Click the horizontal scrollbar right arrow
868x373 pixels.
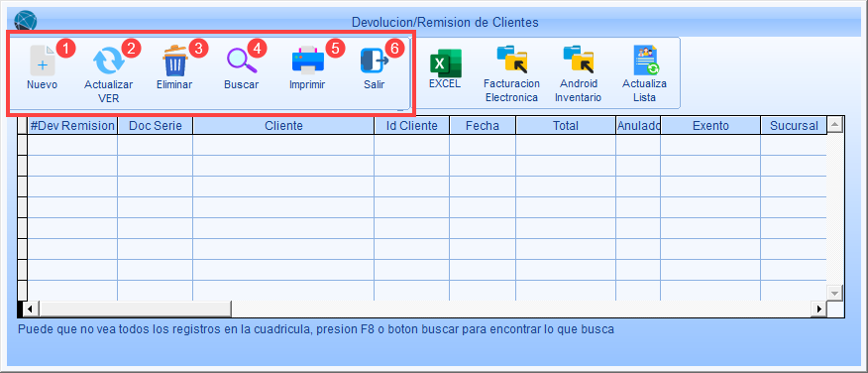(817, 309)
